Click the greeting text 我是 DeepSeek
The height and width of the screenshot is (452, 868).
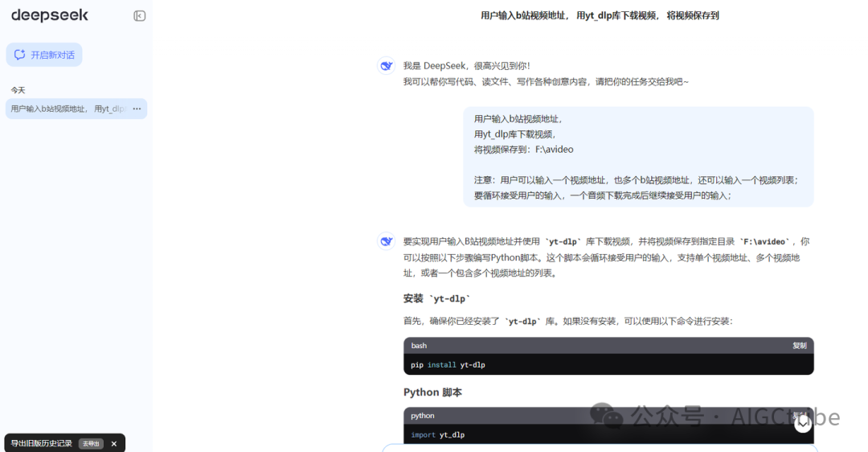click(x=467, y=66)
